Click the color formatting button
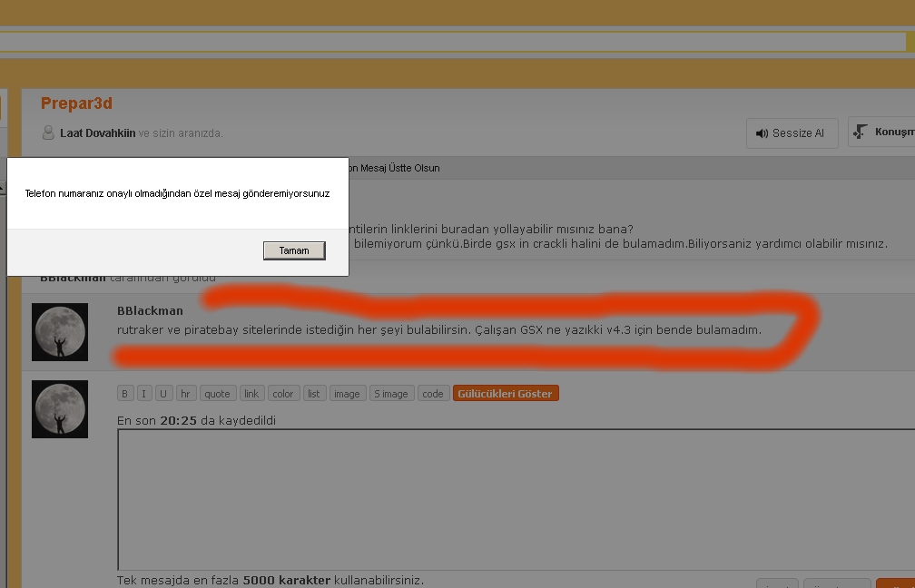This screenshot has width=915, height=588. [x=283, y=394]
